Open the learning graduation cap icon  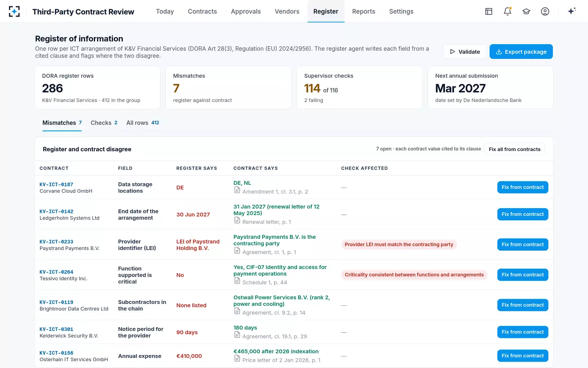click(x=526, y=11)
